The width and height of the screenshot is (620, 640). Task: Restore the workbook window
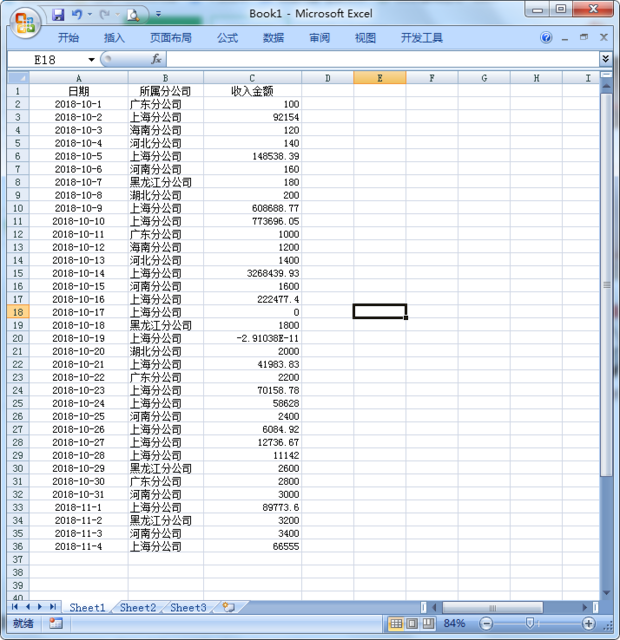(584, 38)
